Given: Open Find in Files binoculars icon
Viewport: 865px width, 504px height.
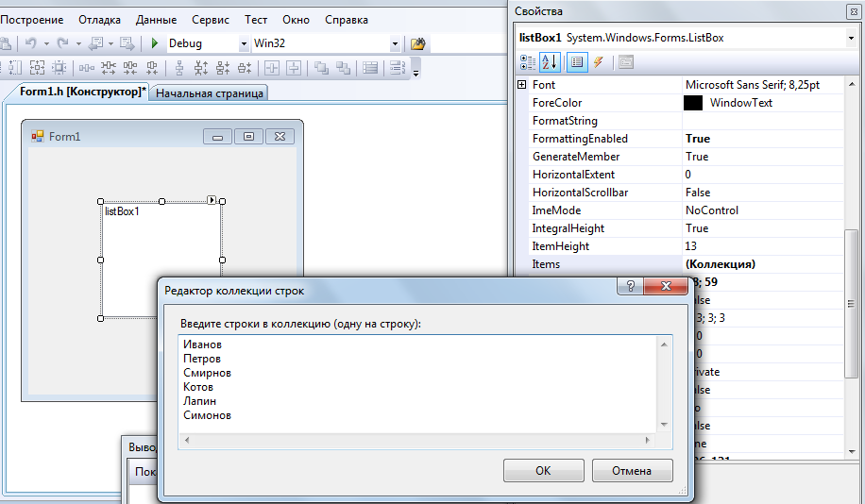Looking at the screenshot, I should tap(418, 43).
